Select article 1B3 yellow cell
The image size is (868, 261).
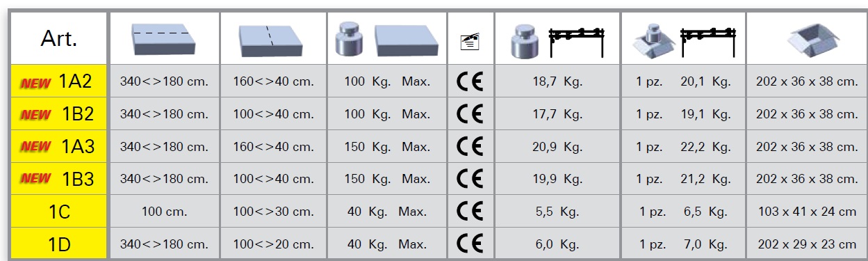point(58,179)
